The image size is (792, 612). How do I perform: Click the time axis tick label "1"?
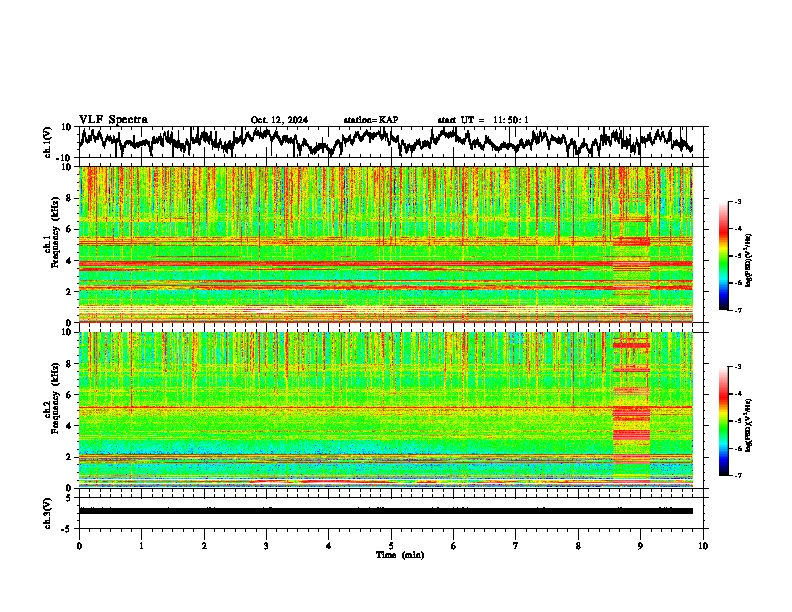(141, 546)
